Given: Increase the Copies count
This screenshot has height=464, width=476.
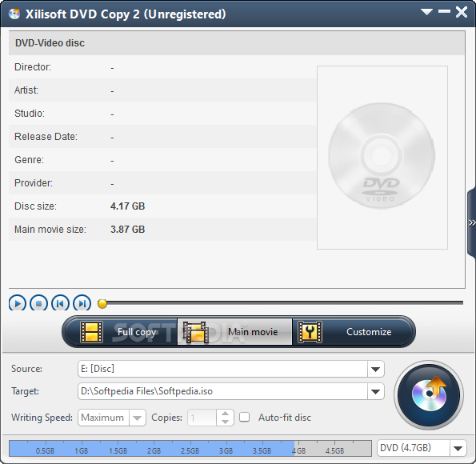Looking at the screenshot, I should coord(225,414).
